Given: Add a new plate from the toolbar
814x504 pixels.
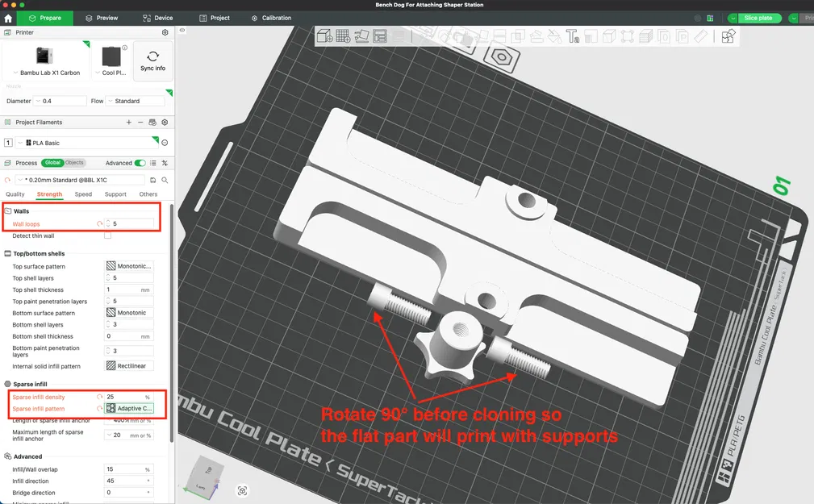Looking at the screenshot, I should [343, 35].
